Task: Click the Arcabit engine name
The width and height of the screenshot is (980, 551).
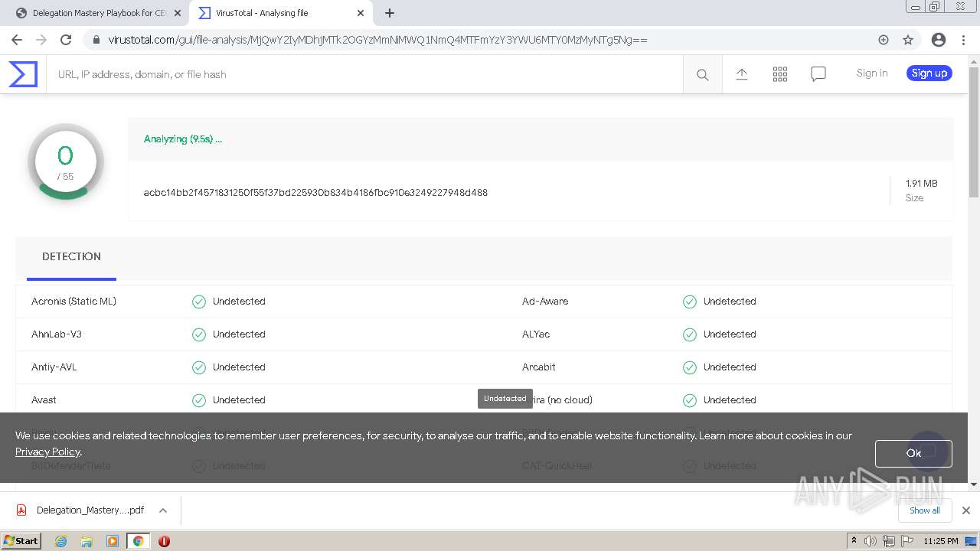Action: (x=539, y=367)
